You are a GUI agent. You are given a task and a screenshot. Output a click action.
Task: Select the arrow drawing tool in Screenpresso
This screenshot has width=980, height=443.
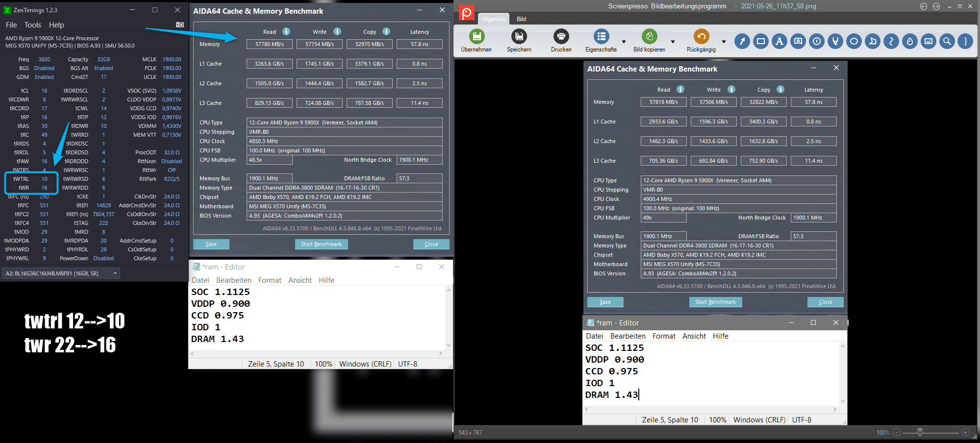click(742, 41)
